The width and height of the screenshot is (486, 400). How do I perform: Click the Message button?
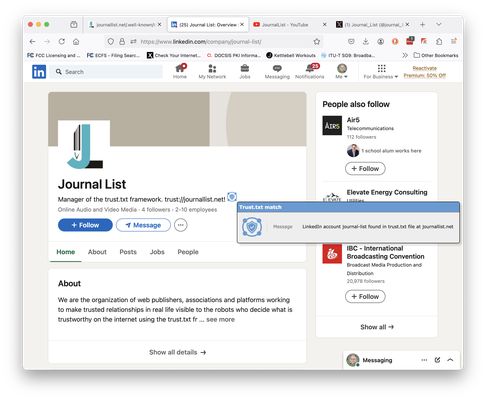143,225
